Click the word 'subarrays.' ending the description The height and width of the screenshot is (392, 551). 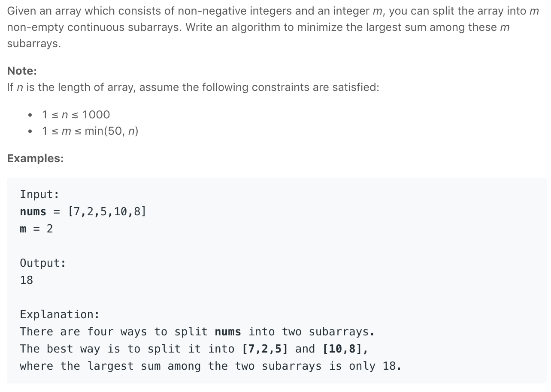[34, 44]
